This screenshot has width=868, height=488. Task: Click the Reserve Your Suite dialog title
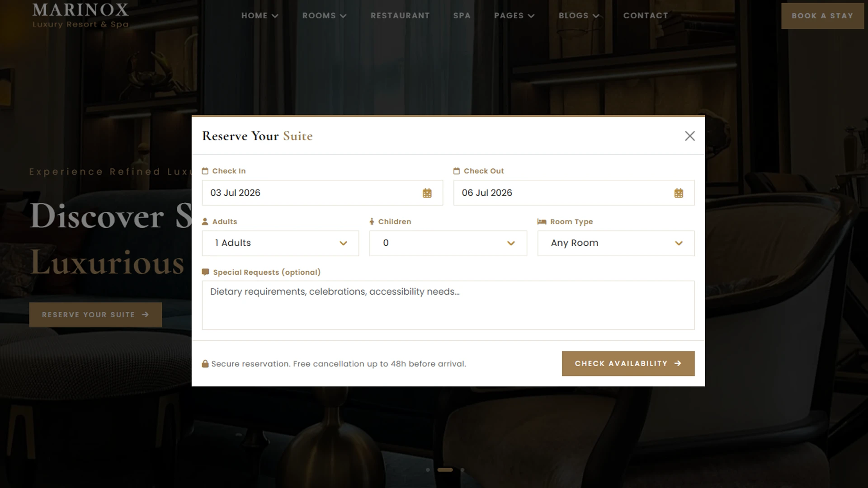click(x=257, y=136)
